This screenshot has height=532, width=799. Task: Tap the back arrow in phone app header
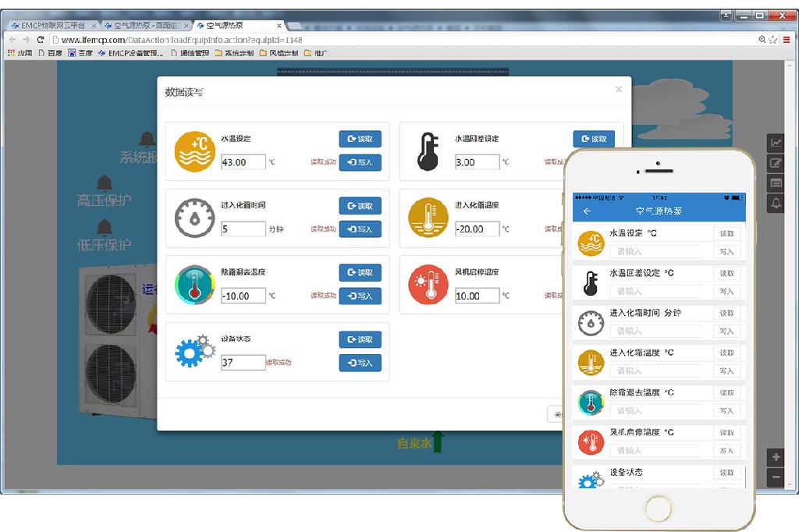point(587,211)
